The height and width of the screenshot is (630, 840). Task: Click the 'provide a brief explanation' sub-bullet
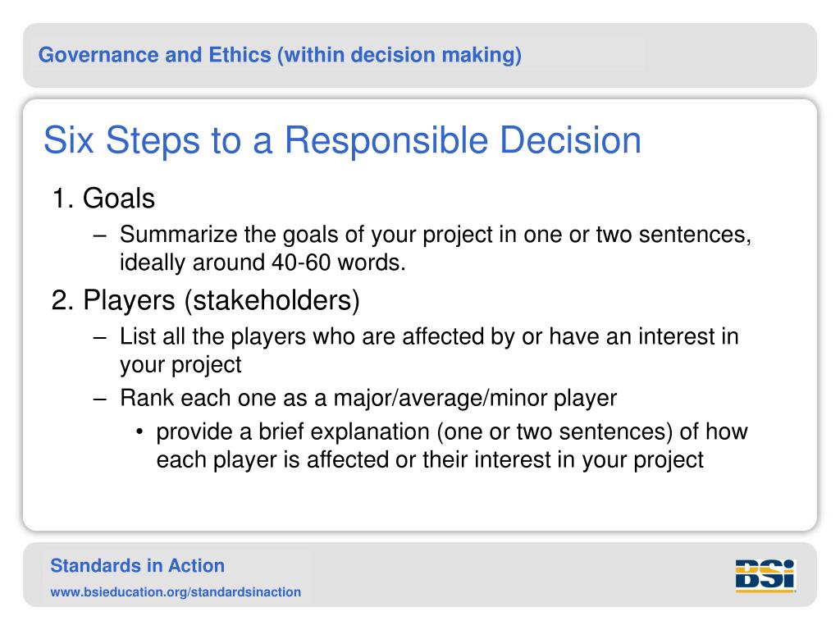452,431
